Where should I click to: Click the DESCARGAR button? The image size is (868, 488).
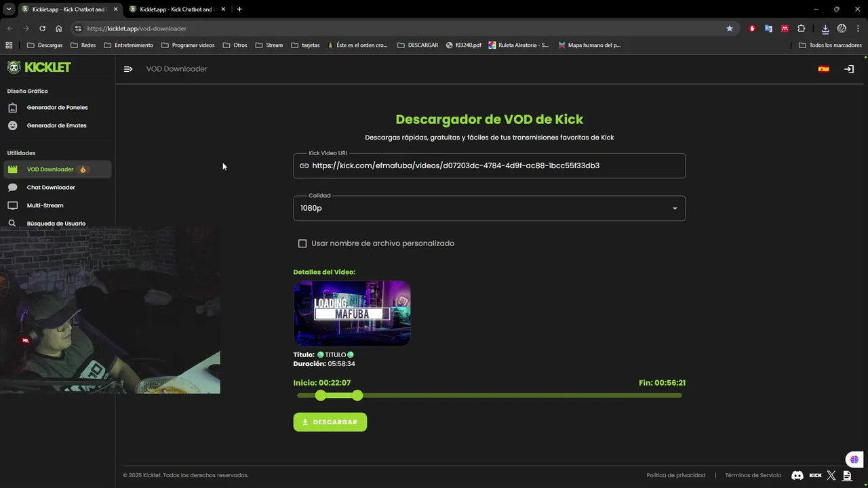330,422
